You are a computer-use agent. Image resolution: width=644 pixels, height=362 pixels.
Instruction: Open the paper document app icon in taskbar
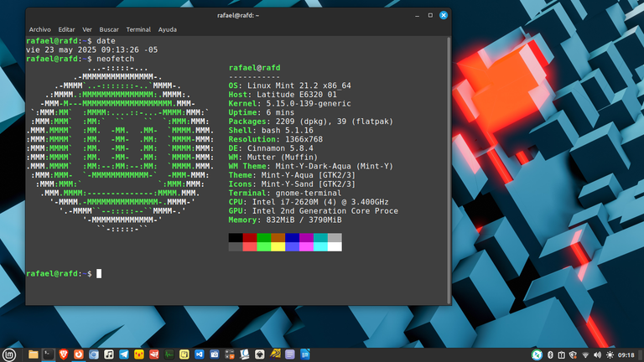[244, 354]
